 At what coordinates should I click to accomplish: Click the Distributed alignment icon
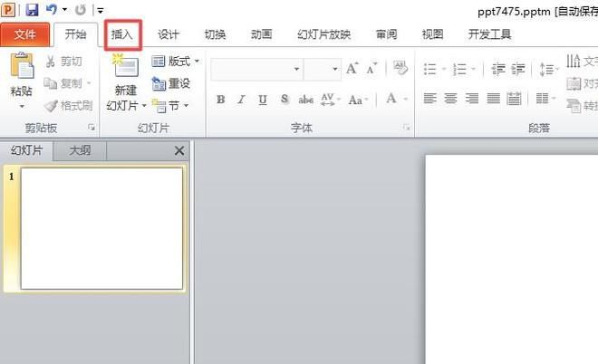tap(514, 99)
